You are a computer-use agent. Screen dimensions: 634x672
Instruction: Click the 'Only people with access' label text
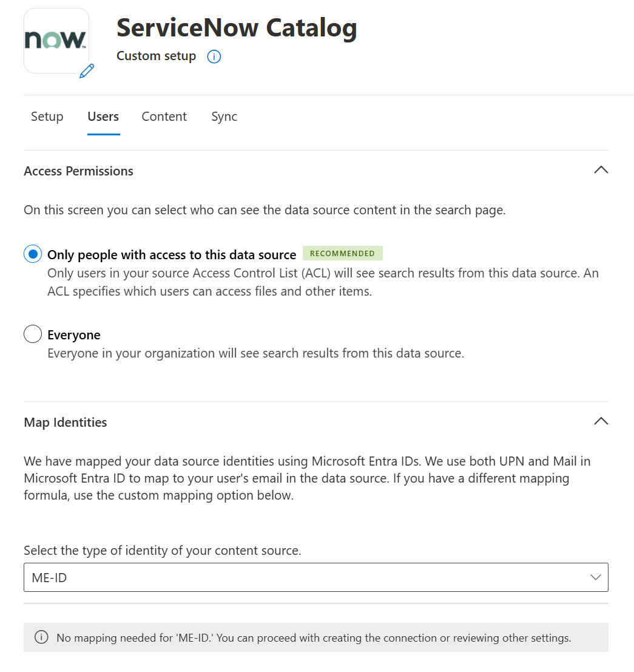coord(172,255)
